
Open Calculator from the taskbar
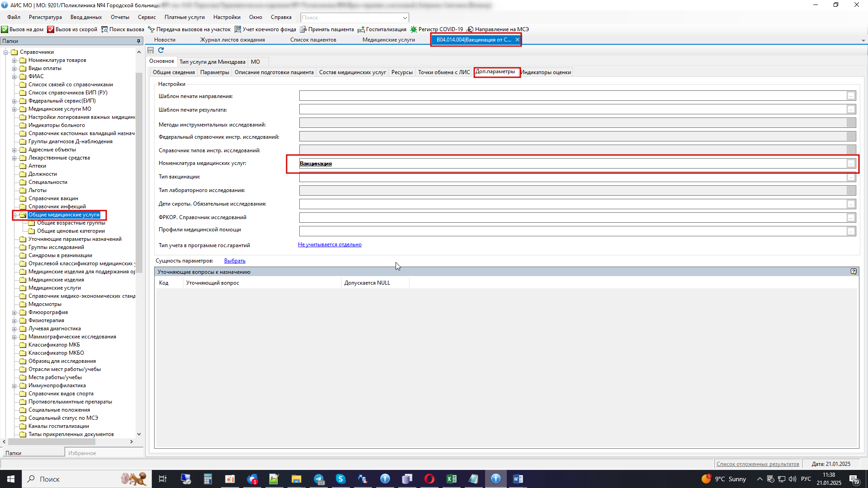pyautogui.click(x=208, y=479)
